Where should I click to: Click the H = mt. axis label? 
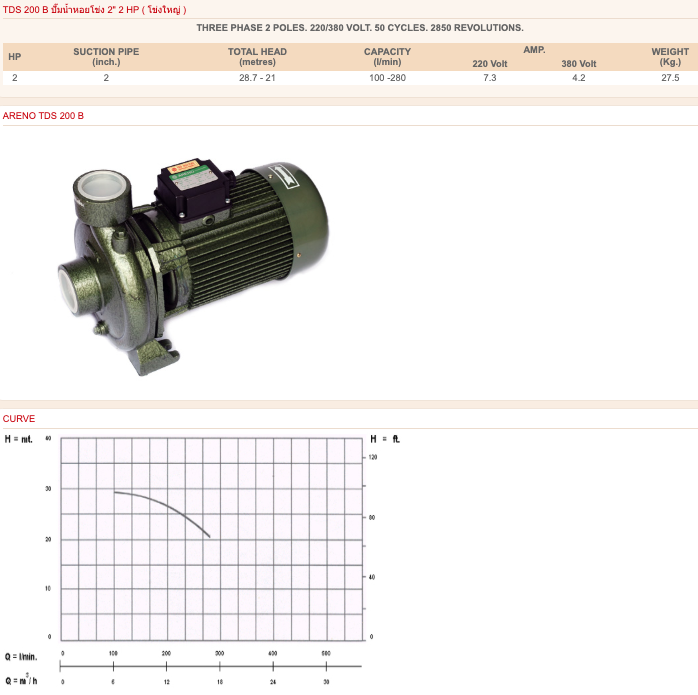[19, 439]
